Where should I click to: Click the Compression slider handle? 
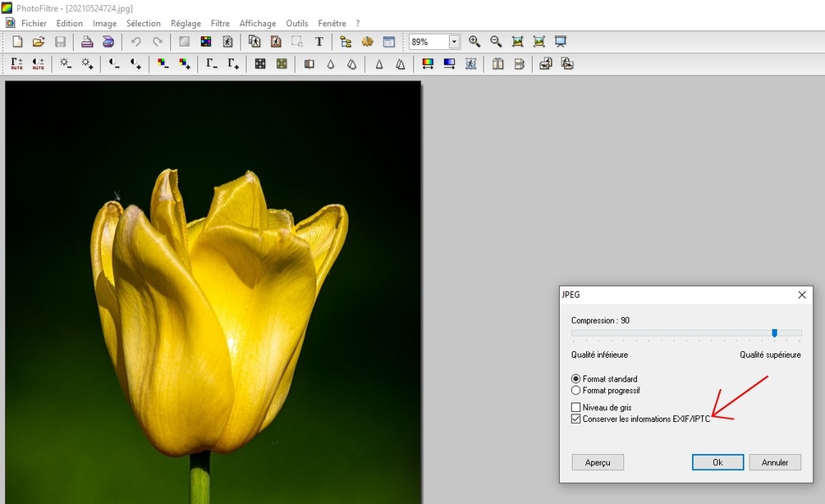click(774, 332)
